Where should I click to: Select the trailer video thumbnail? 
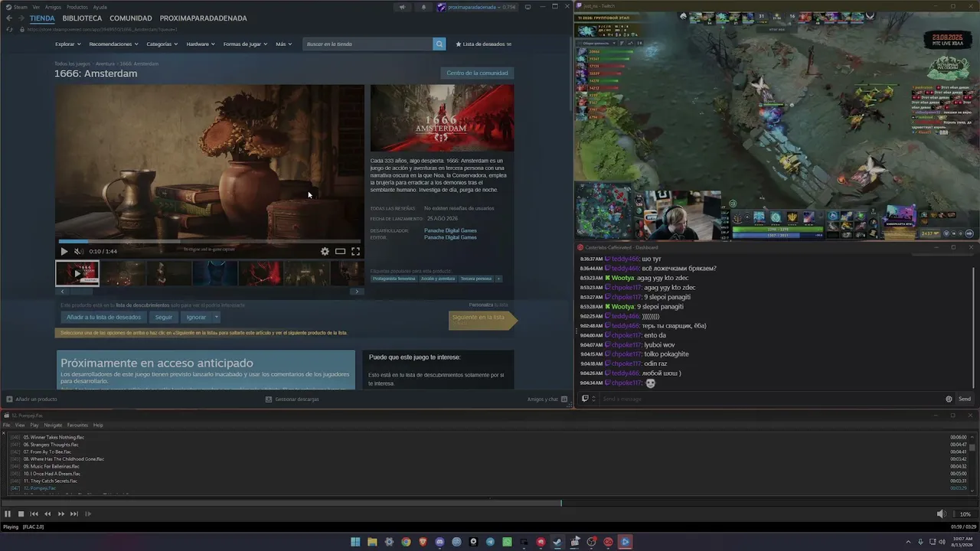tap(77, 273)
